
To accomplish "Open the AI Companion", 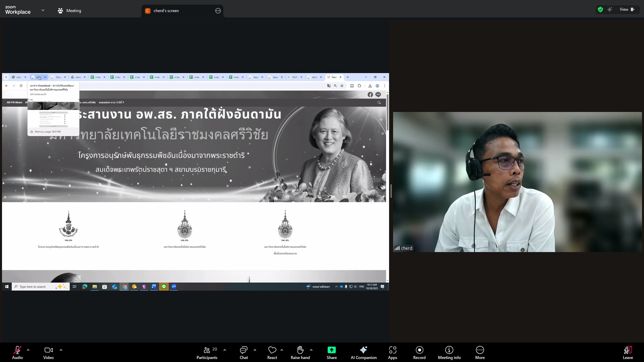I will pos(363,350).
